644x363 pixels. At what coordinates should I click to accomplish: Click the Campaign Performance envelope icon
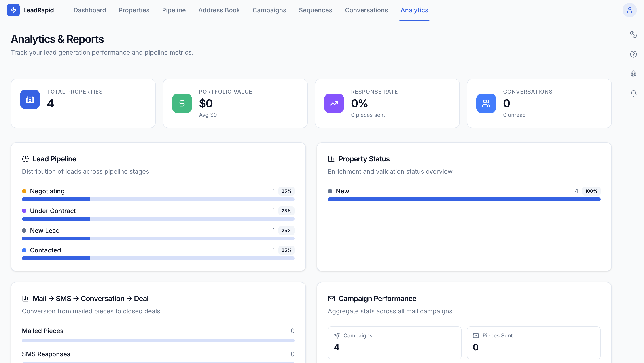[x=331, y=299]
